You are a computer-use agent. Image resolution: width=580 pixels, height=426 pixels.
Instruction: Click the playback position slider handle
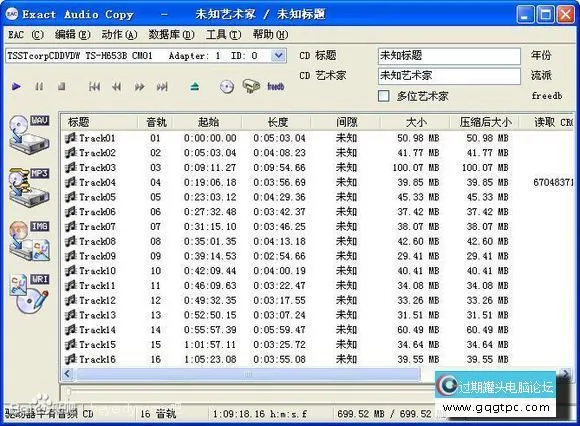point(68,391)
